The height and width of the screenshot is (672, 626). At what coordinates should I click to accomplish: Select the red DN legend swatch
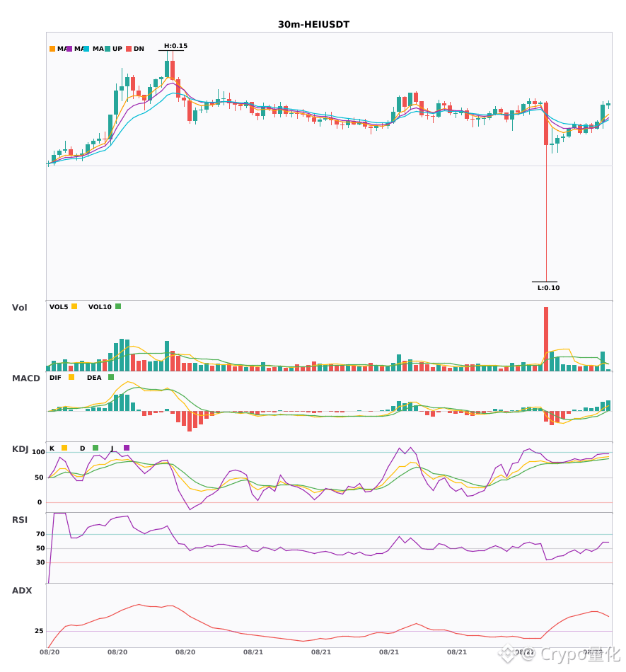(x=129, y=49)
